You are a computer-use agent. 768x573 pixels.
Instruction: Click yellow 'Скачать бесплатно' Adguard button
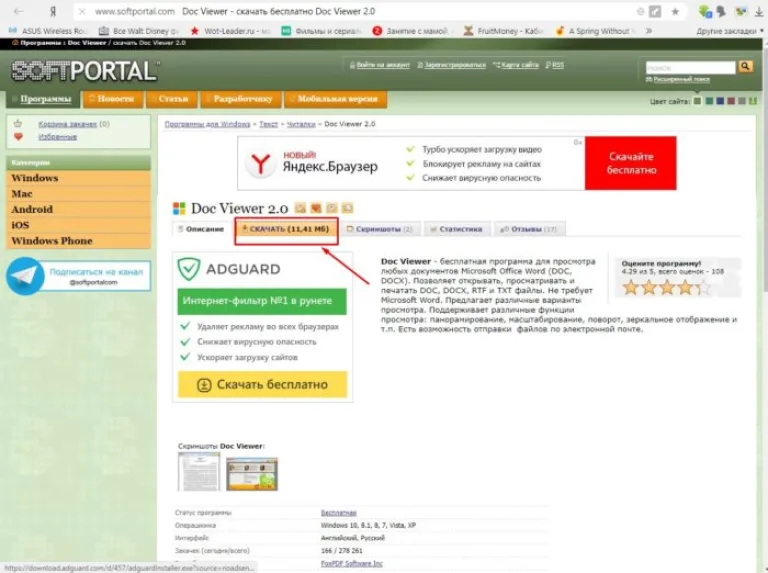click(262, 384)
